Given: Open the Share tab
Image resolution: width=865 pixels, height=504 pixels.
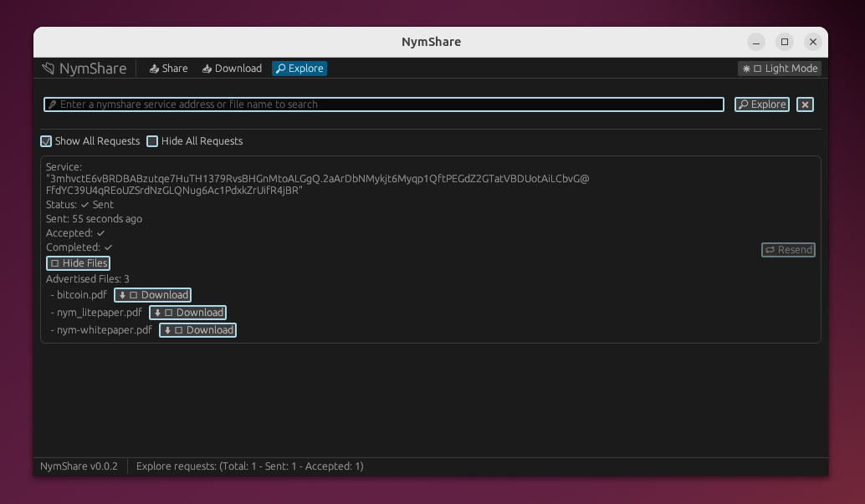Looking at the screenshot, I should 168,69.
